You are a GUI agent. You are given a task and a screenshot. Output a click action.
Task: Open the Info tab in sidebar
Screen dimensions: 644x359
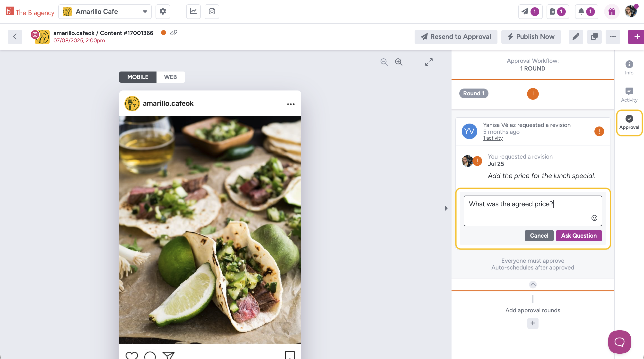[x=629, y=68]
